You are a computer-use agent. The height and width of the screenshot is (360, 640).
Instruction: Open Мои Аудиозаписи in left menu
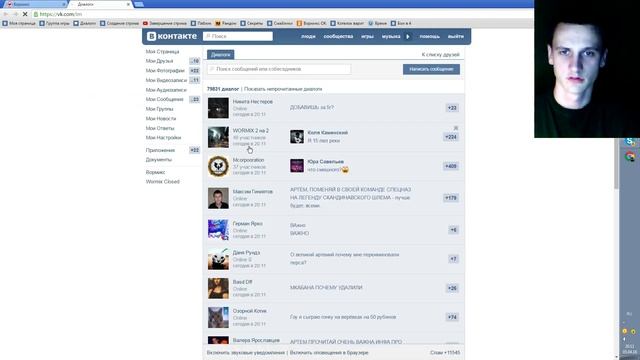pos(166,90)
